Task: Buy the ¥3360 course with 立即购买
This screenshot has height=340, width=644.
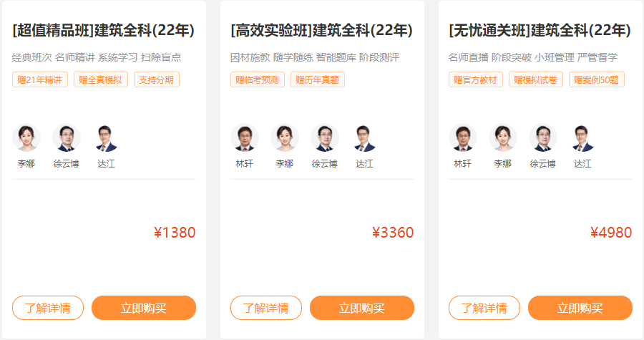Action: click(362, 308)
